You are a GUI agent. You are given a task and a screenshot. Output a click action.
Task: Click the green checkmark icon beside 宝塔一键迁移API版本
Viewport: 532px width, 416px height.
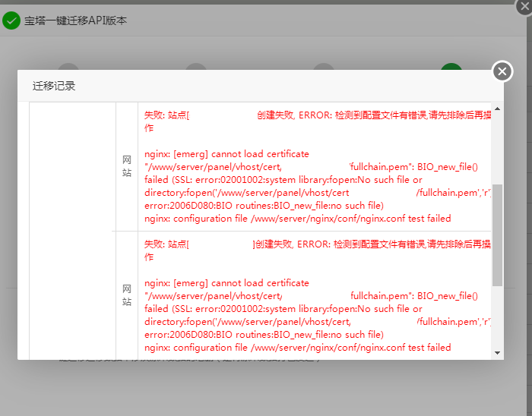[11, 20]
